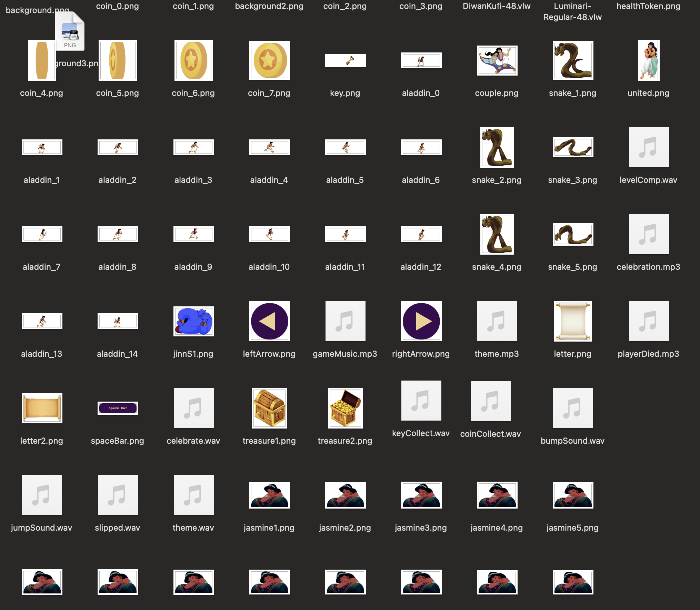The height and width of the screenshot is (610, 700).
Task: Open the jasmine3.png character image
Action: click(x=421, y=495)
